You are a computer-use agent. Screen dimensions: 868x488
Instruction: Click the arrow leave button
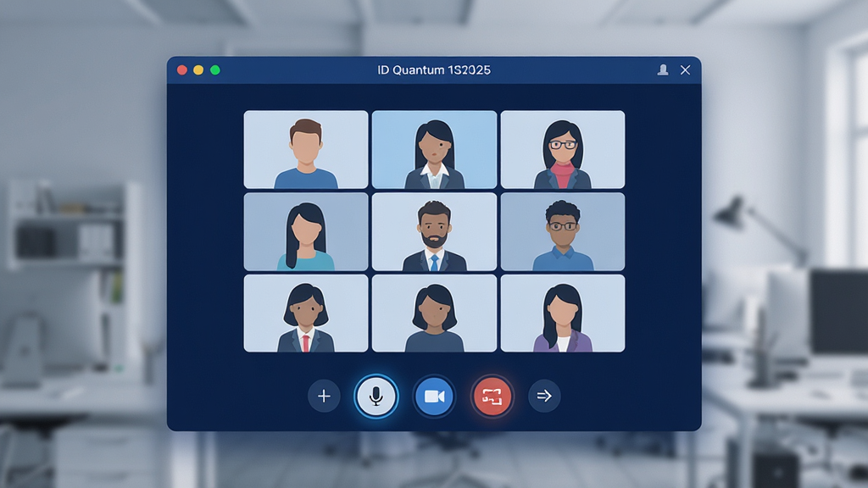pyautogui.click(x=544, y=396)
